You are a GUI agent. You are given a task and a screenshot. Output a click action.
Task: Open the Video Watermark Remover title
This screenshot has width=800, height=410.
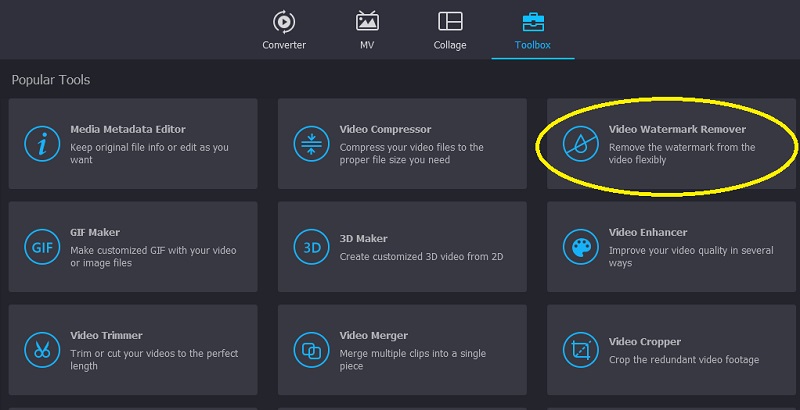click(677, 130)
